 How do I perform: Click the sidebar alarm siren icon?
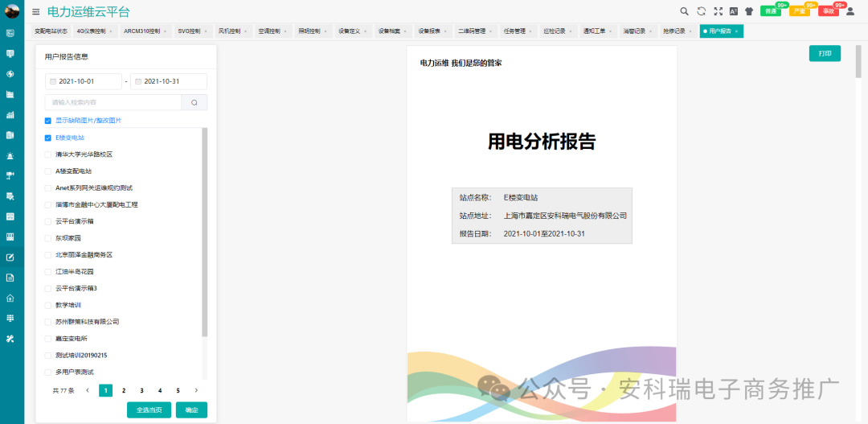coord(10,156)
